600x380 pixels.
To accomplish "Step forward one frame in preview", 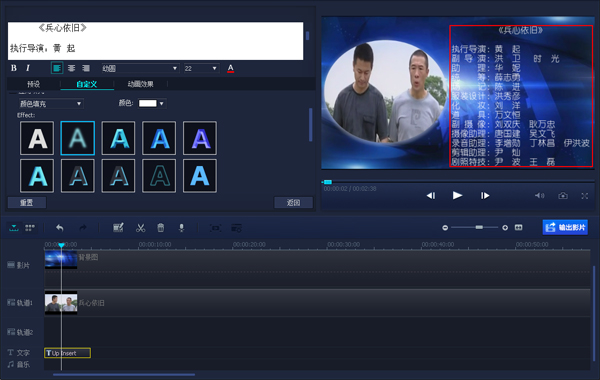I will click(485, 196).
